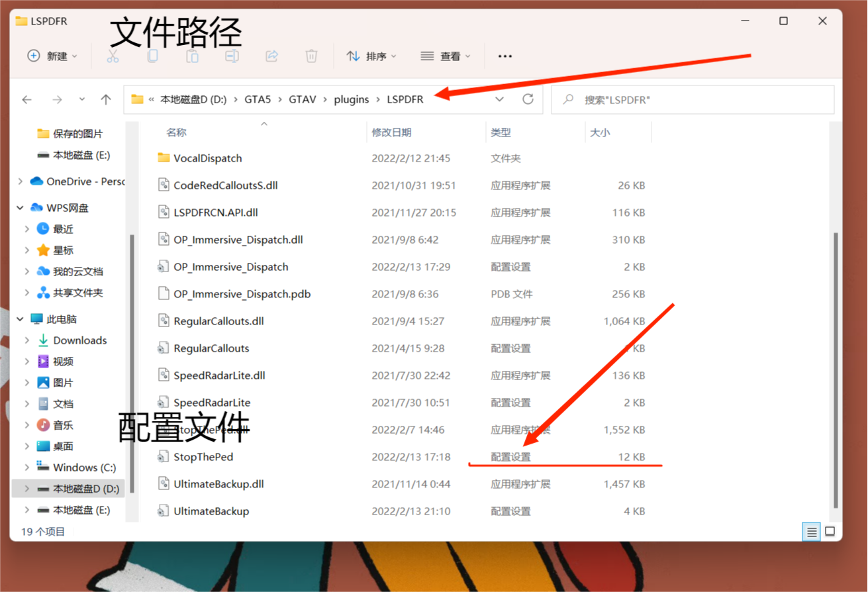
Task: Select CodeRedCalloutsS.dll file icon
Action: [164, 185]
